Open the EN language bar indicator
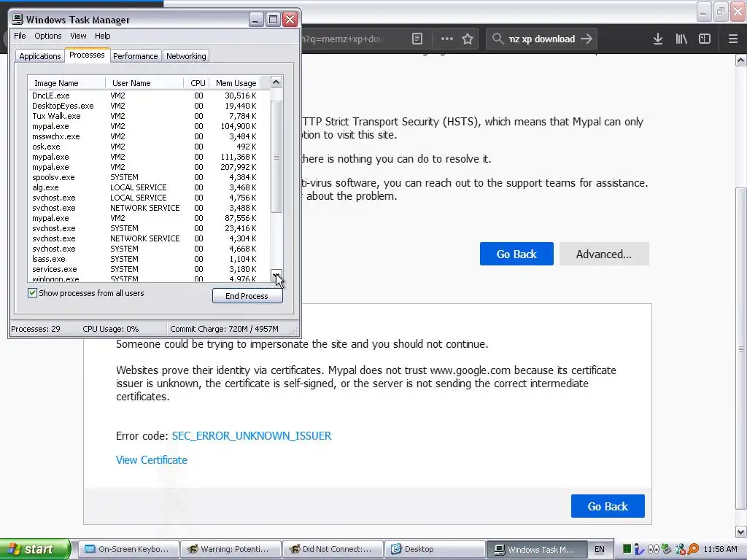The height and width of the screenshot is (560, 747). click(600, 549)
